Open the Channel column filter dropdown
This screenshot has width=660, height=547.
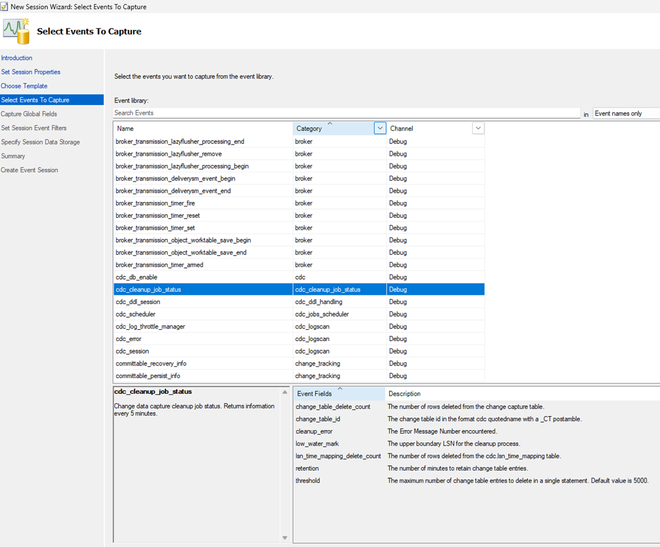pos(478,128)
